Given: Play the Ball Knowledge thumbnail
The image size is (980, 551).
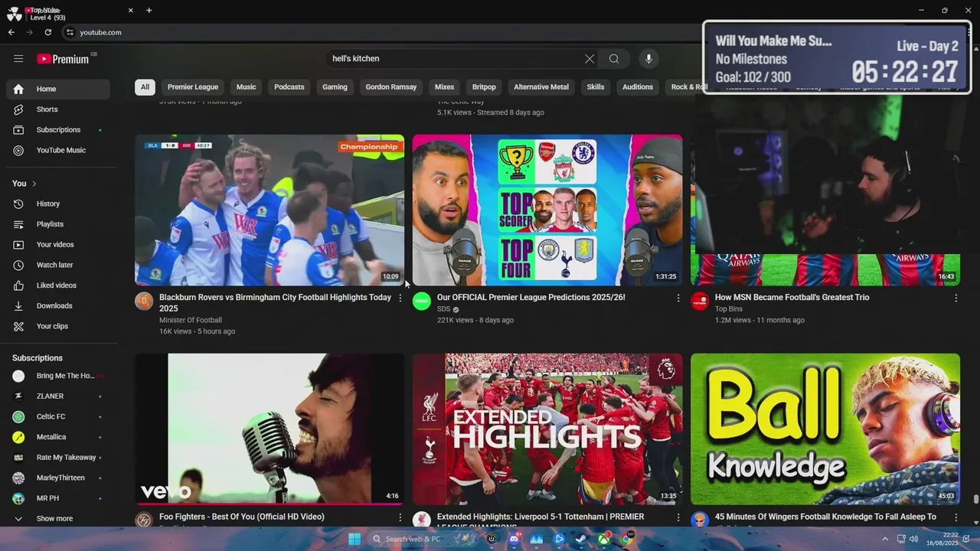Looking at the screenshot, I should point(825,429).
